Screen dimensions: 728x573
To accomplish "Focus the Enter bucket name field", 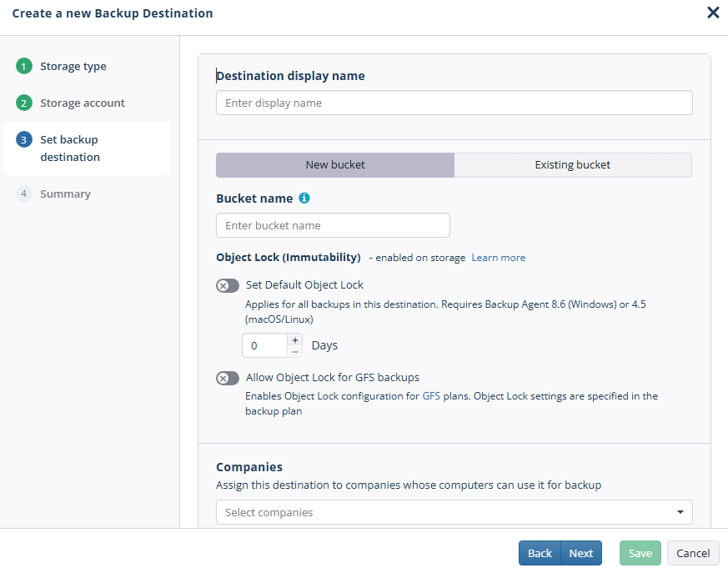I will point(333,225).
